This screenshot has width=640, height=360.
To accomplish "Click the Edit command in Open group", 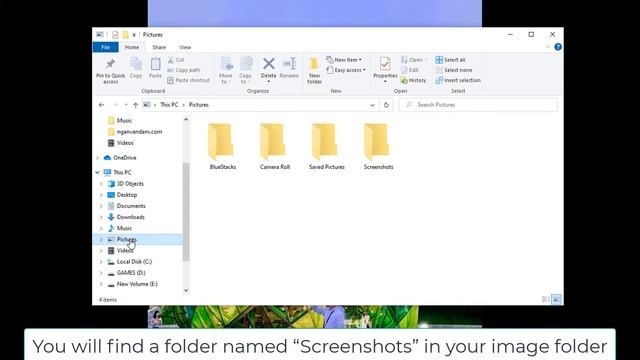I will pyautogui.click(x=409, y=70).
